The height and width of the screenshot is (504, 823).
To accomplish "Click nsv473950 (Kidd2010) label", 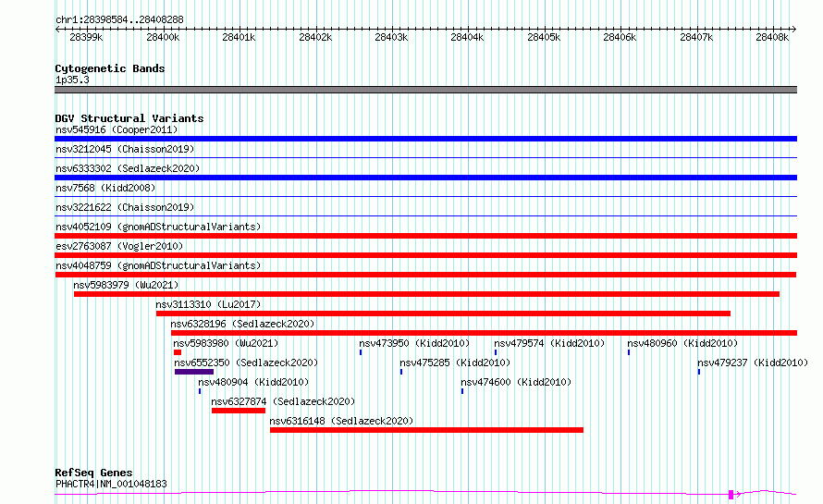I will pos(414,343).
